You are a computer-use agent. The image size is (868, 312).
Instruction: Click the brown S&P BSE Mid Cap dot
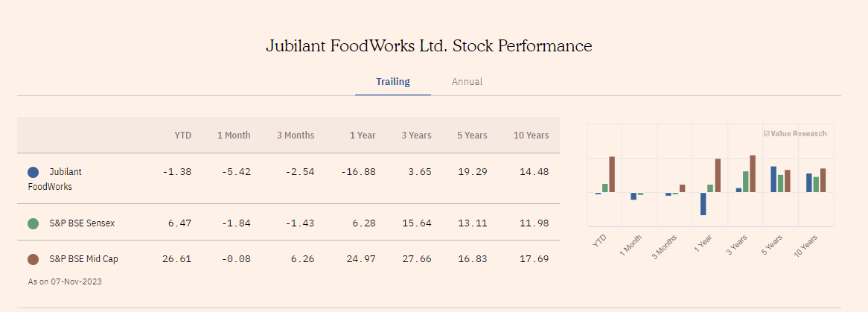click(x=33, y=260)
